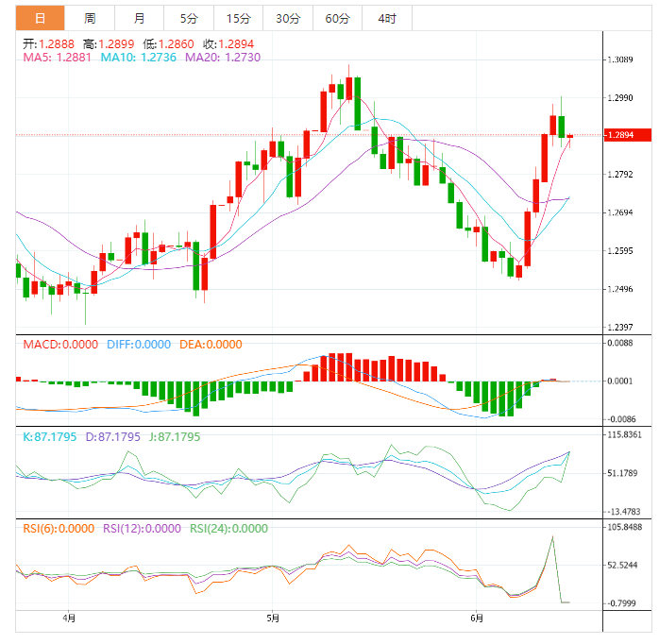
Task: Select the 日 daily timeframe tab
Action: tap(41, 18)
